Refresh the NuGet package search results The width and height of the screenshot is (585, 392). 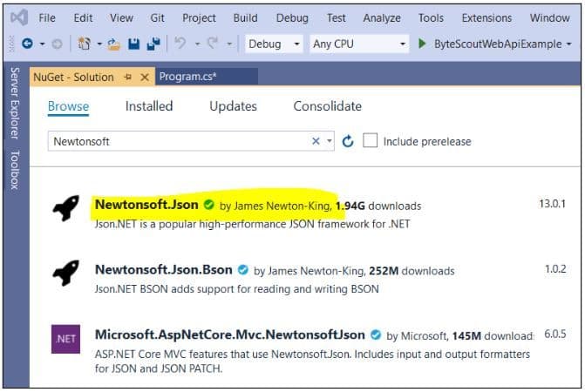pyautogui.click(x=348, y=141)
